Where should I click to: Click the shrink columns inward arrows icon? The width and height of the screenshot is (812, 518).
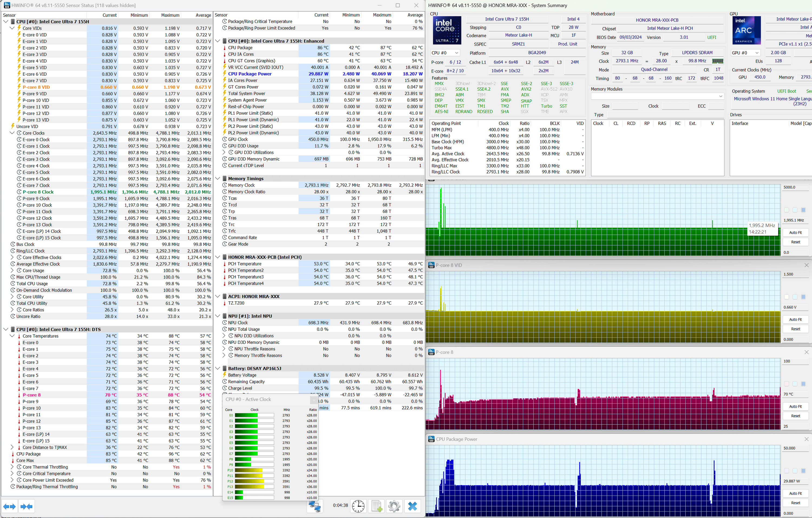pyautogui.click(x=26, y=506)
